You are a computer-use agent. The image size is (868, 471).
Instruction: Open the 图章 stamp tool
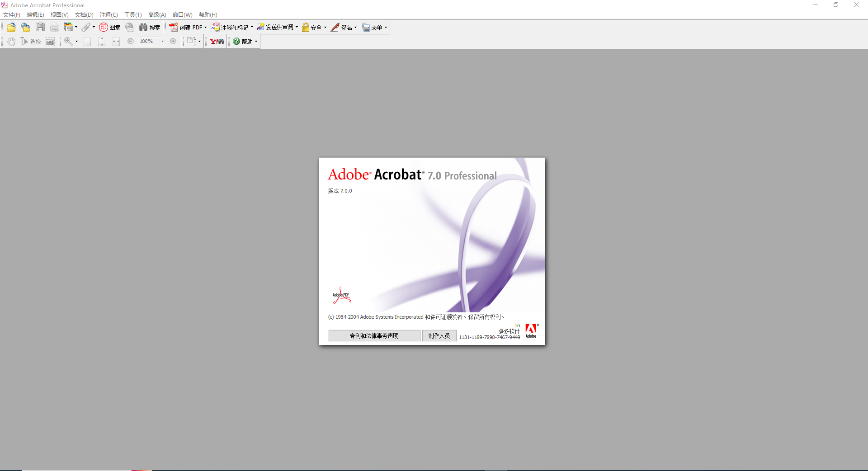click(110, 28)
